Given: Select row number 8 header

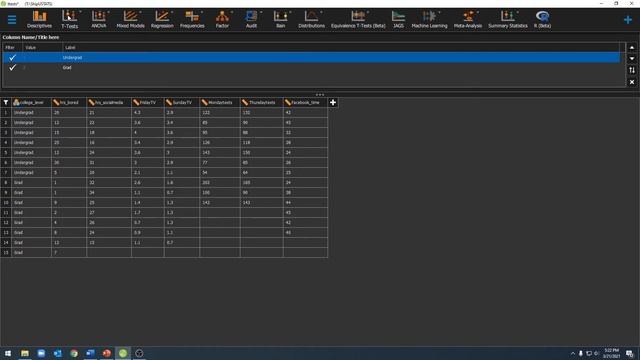Looking at the screenshot, I should pos(6,182).
